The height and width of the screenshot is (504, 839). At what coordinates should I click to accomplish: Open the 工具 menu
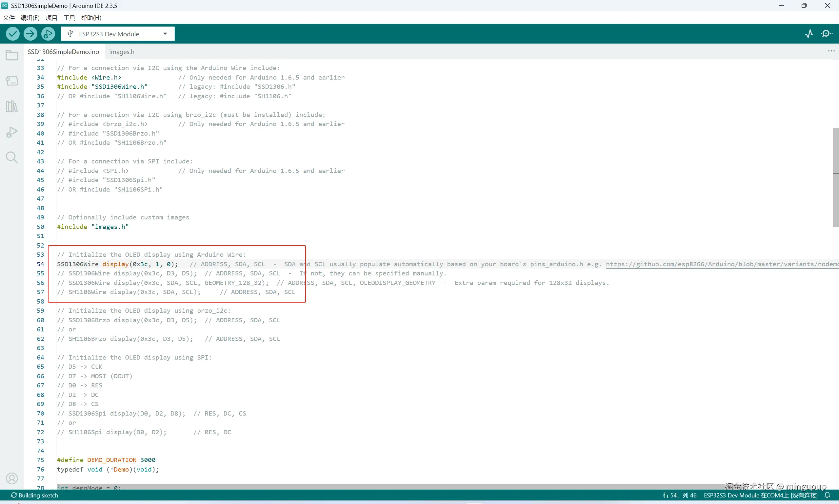point(69,18)
